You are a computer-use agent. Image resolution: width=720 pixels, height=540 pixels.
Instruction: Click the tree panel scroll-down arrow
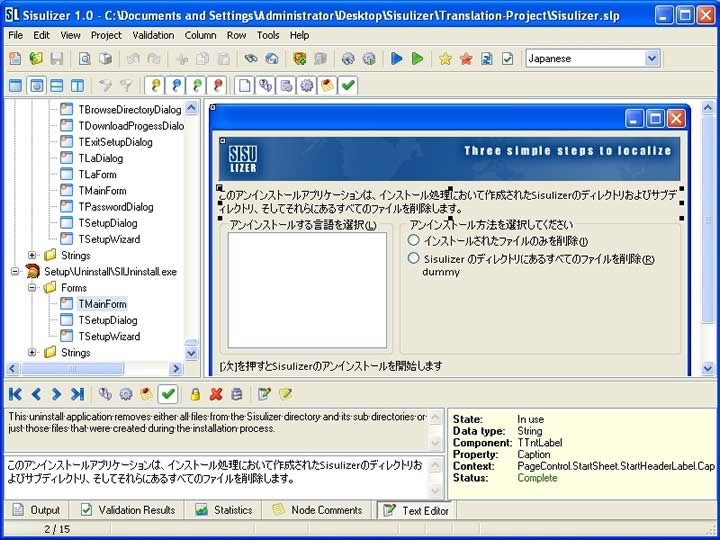coord(191,353)
